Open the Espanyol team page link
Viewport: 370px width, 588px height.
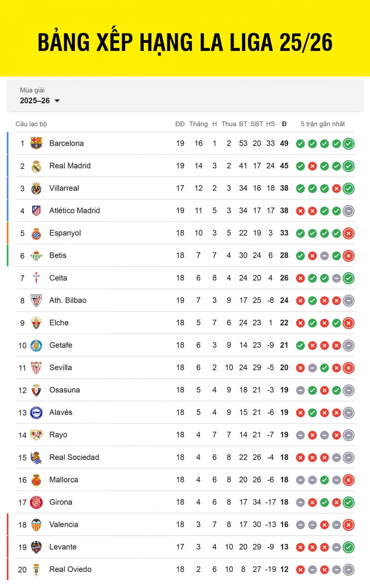pos(65,233)
